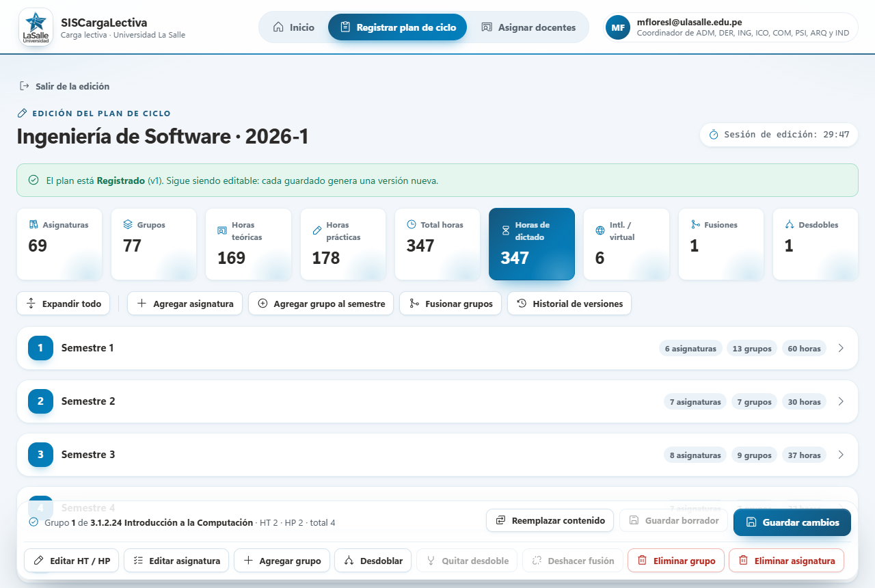This screenshot has width=875, height=588.
Task: Click the Desdobles split icon
Action: 790,225
